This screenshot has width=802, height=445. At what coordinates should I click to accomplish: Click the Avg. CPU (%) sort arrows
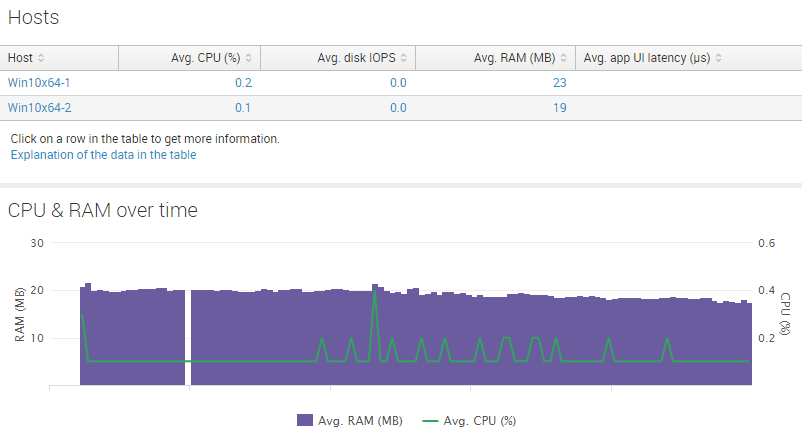click(x=249, y=58)
